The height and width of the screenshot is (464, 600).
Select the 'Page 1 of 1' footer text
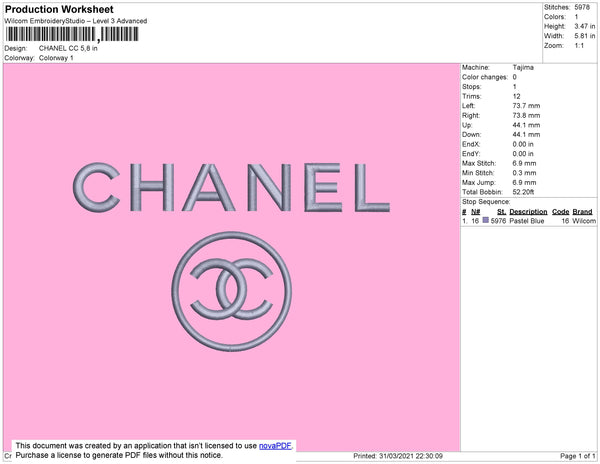[578, 456]
